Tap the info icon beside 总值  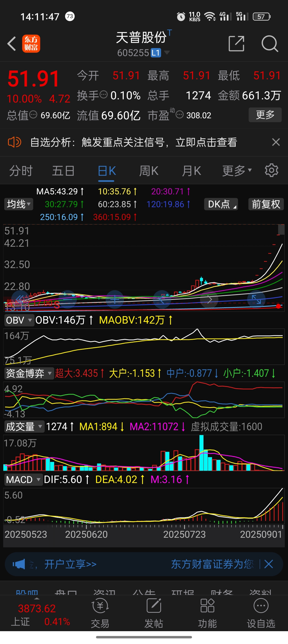33,115
